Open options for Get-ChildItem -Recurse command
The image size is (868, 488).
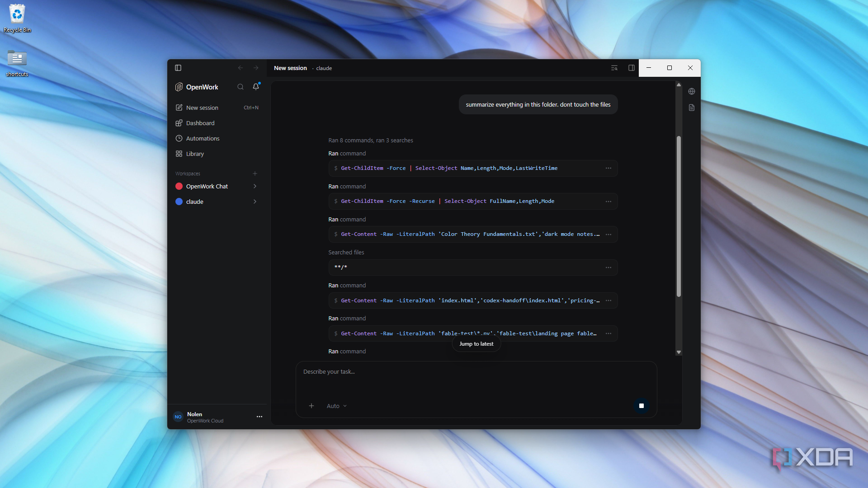tap(609, 202)
